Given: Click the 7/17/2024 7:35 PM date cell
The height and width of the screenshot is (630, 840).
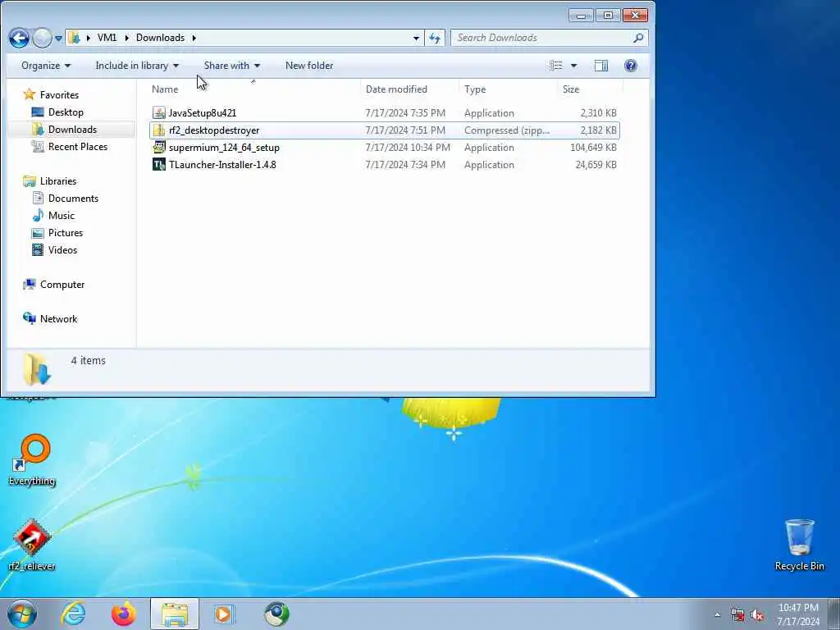Looking at the screenshot, I should pos(405,113).
